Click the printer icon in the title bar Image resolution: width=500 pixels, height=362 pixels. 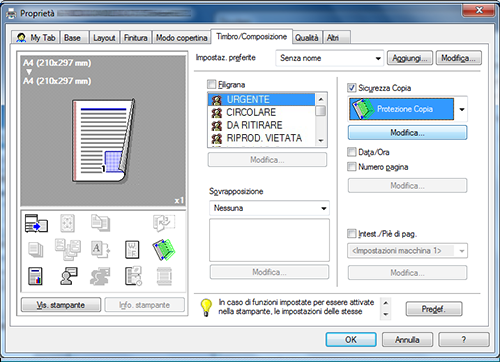(11, 14)
